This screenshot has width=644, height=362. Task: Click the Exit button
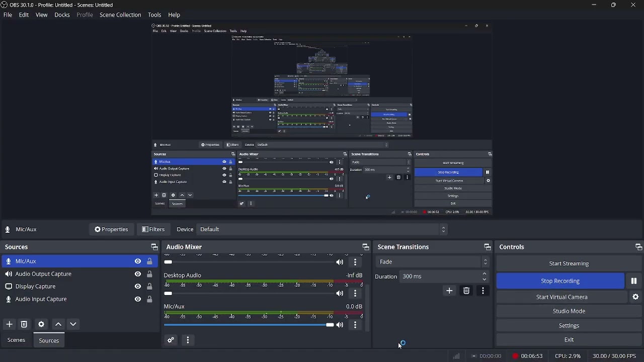tap(570, 340)
